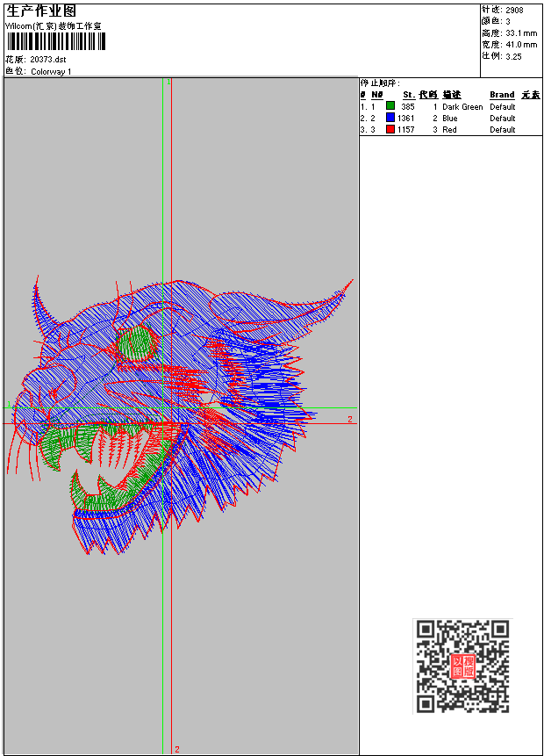The width and height of the screenshot is (544, 756).
Task: Click the red stamp inside the QR code
Action: [462, 666]
